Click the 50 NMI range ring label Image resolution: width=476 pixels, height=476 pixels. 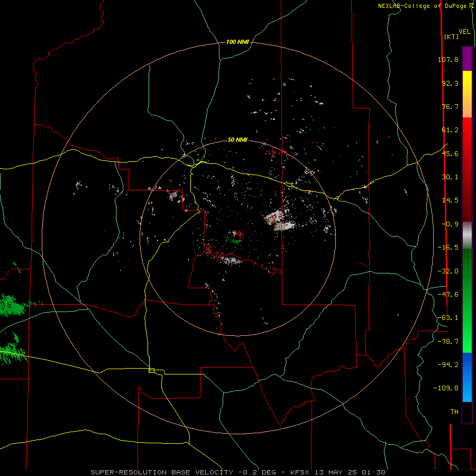click(x=237, y=140)
